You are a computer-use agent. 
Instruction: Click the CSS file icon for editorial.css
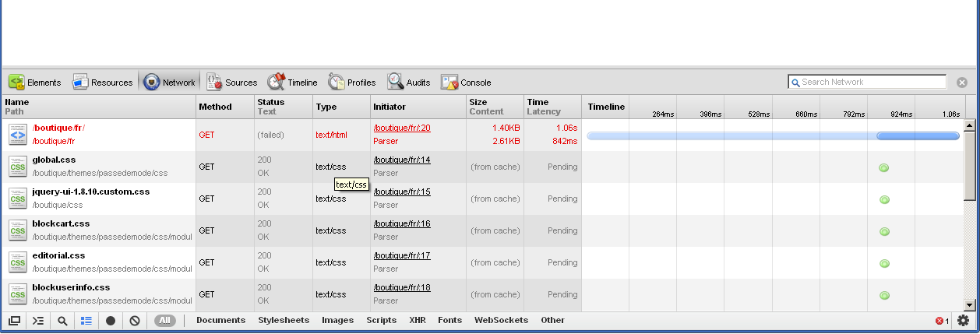pos(17,262)
